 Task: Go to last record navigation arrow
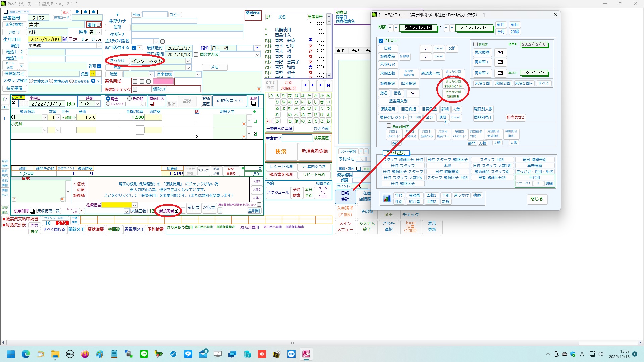329,85
